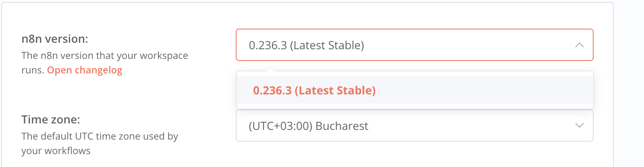Click the "Time zone:" label

(x=51, y=119)
